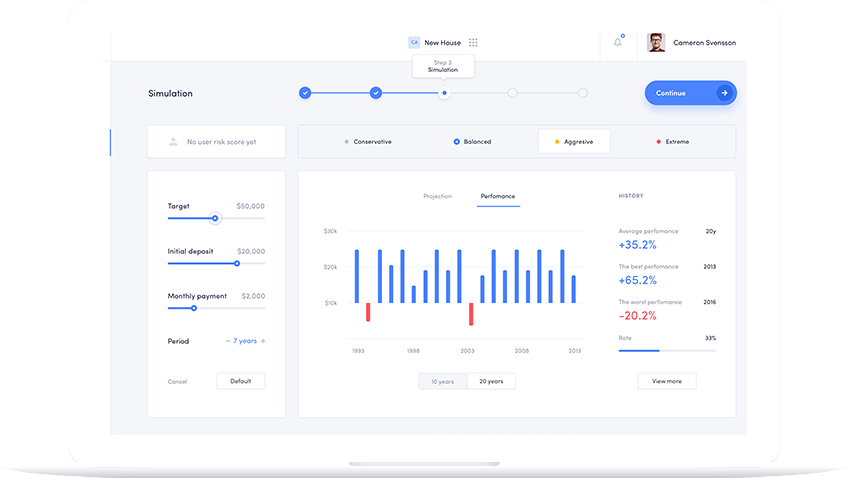
Task: Click the Cancel link
Action: point(177,381)
